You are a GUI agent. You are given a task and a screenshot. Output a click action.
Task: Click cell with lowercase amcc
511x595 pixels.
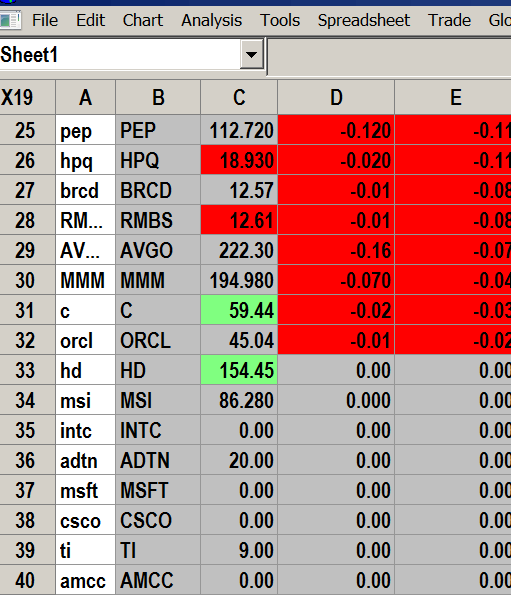[85, 580]
